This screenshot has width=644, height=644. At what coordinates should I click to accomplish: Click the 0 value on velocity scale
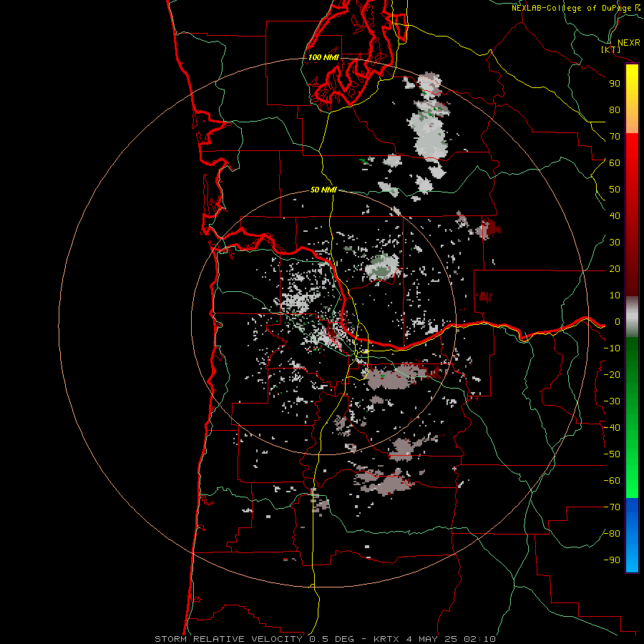click(x=618, y=322)
